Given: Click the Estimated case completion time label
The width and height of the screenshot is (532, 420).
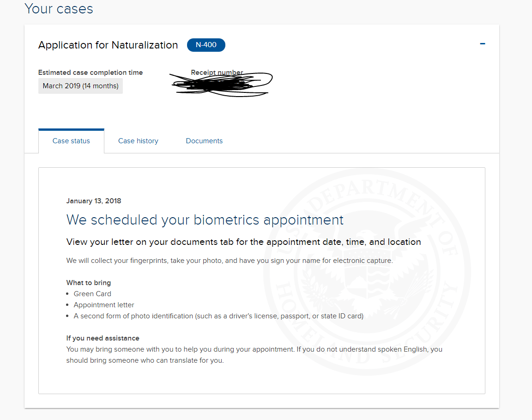Looking at the screenshot, I should [90, 73].
